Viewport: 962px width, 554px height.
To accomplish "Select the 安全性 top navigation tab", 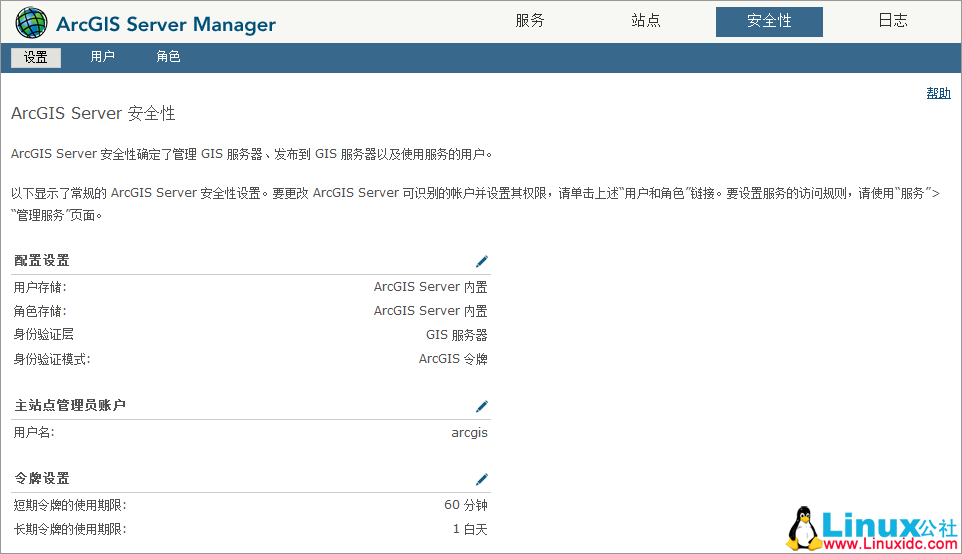I will pos(769,21).
